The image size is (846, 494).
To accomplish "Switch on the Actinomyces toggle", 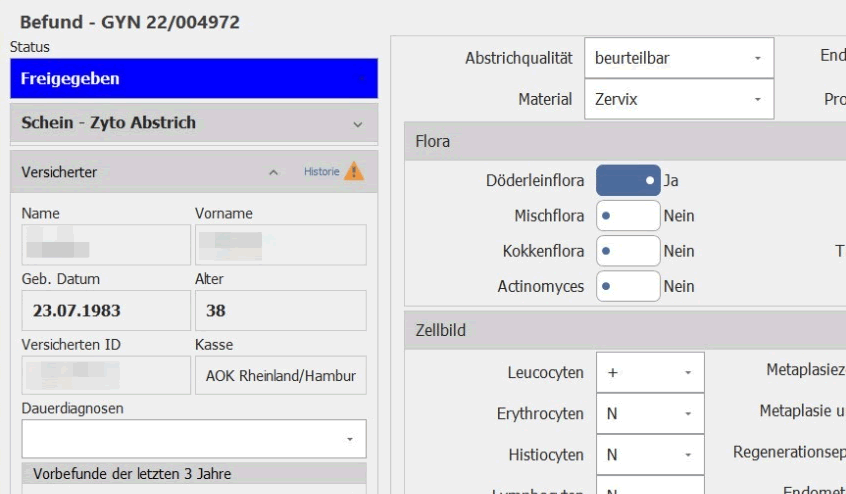I will pyautogui.click(x=628, y=286).
